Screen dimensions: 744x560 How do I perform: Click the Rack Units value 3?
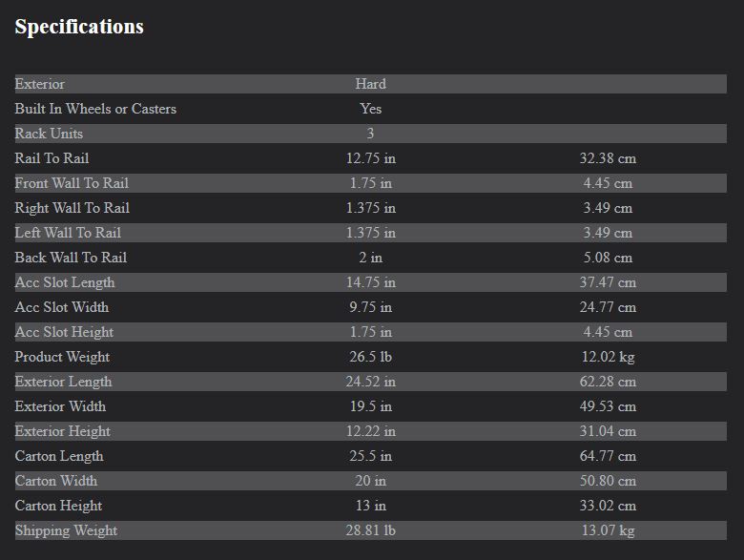click(x=371, y=134)
